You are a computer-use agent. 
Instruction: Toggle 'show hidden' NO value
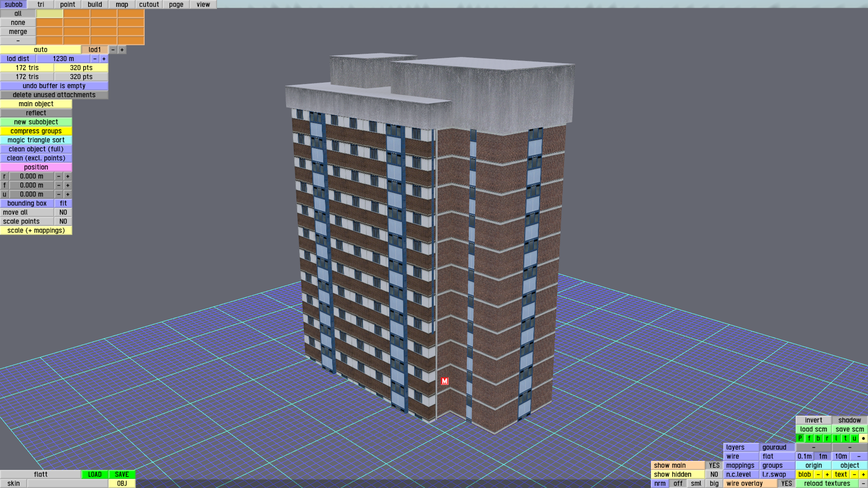pyautogui.click(x=714, y=474)
